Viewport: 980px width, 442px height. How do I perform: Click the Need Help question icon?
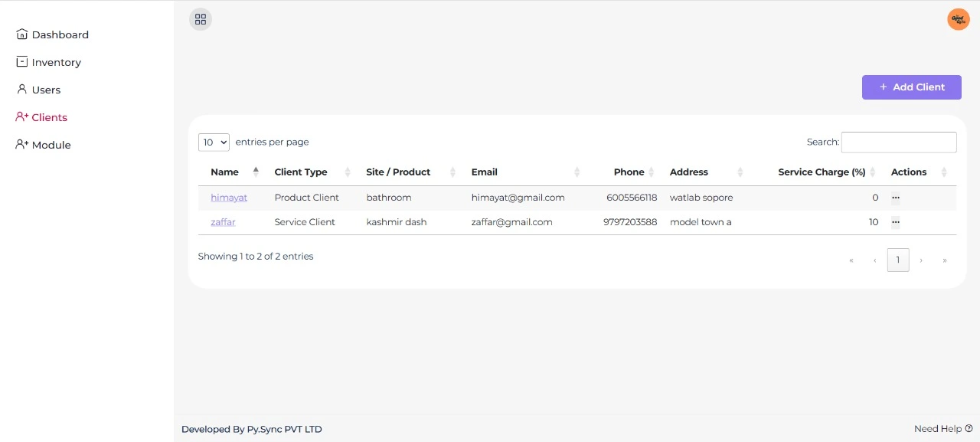click(969, 429)
